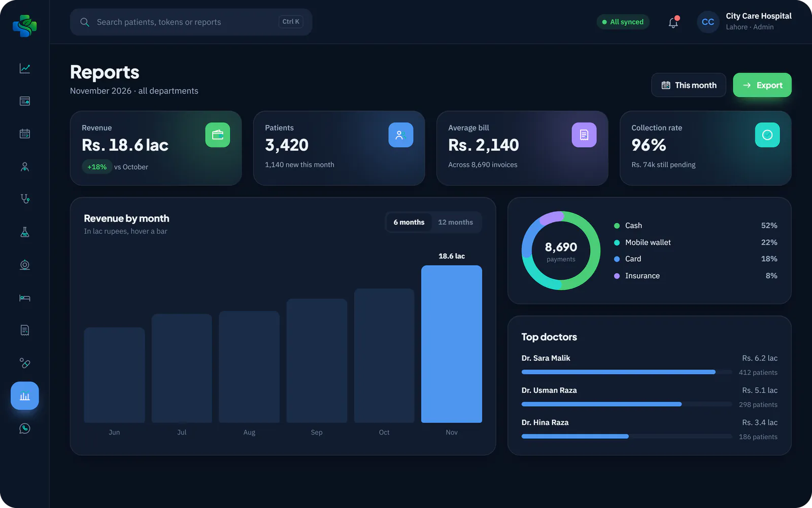Click the circle icon on Collection rate card
Image resolution: width=812 pixels, height=508 pixels.
[767, 135]
